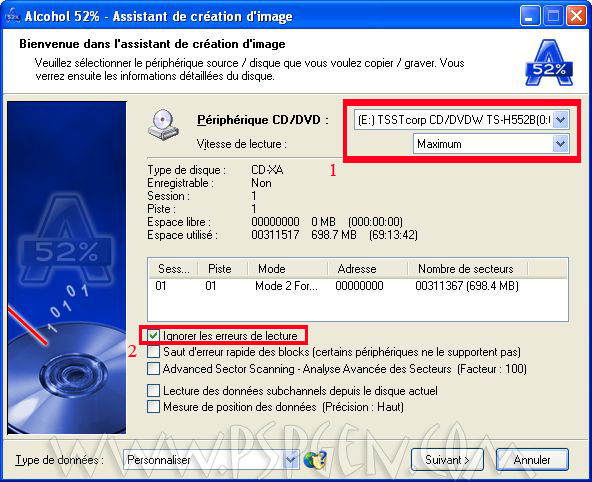Click the 00311367 (698.4 MB) sector cell

pyautogui.click(x=467, y=286)
